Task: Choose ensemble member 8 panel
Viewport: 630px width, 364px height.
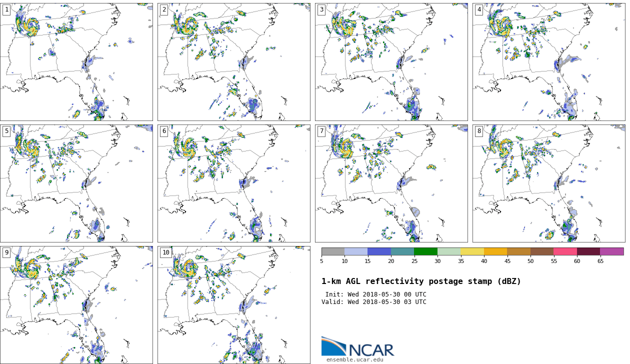Action: coord(549,183)
